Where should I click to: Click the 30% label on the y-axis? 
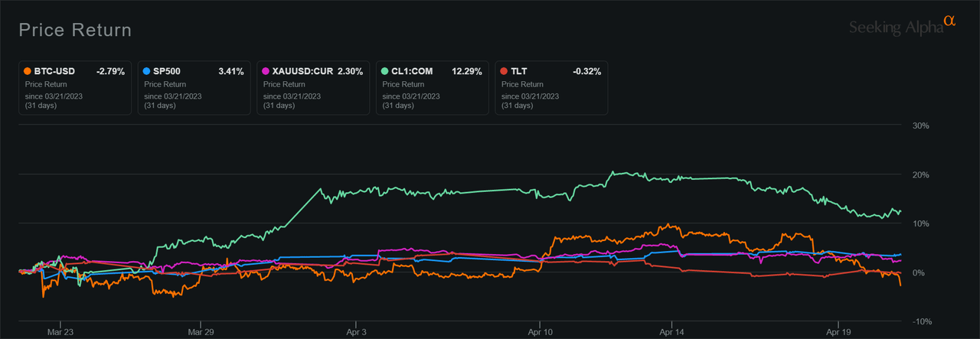(918, 125)
